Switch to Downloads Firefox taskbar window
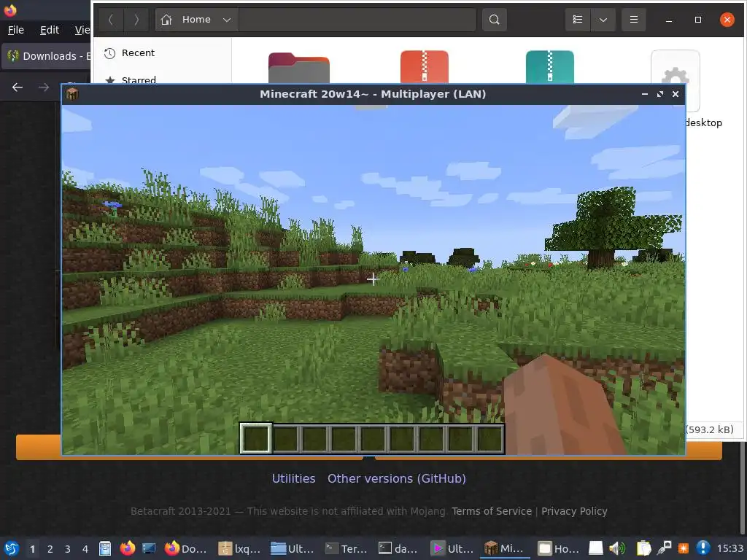 pyautogui.click(x=186, y=548)
